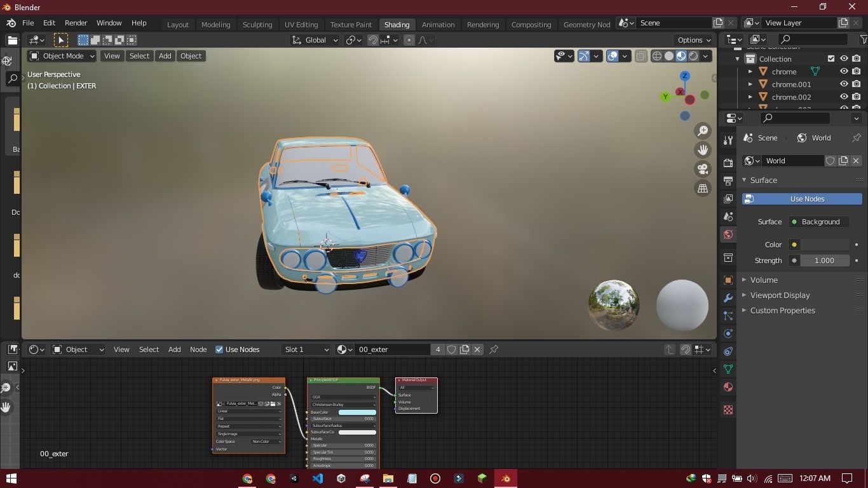
Task: Open viewport Add menu
Action: click(x=165, y=56)
